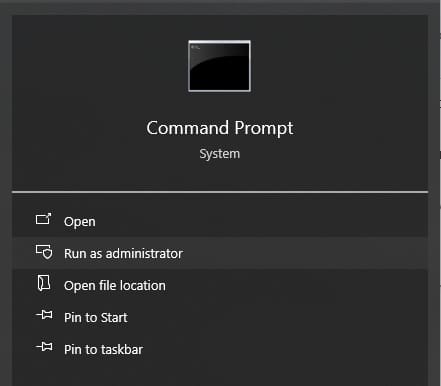Select "Open file location" text entry
441x386 pixels.
(x=115, y=286)
